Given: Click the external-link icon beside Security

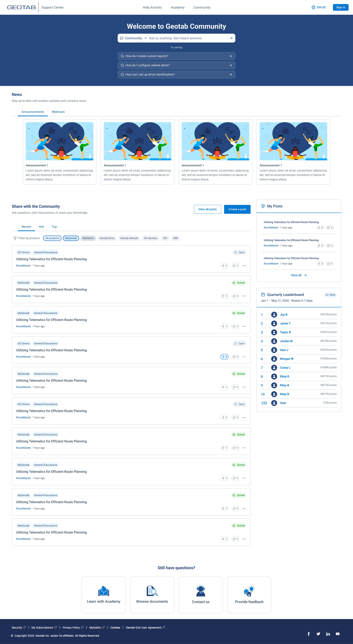Looking at the screenshot, I should [x=24, y=627].
